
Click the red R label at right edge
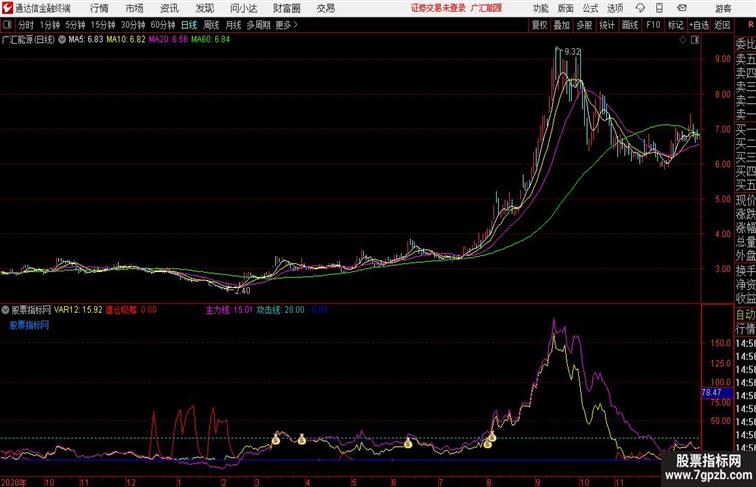pos(752,25)
